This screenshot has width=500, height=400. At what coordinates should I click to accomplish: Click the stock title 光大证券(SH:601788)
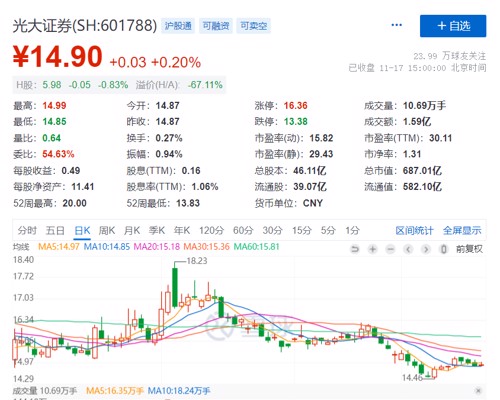(85, 26)
